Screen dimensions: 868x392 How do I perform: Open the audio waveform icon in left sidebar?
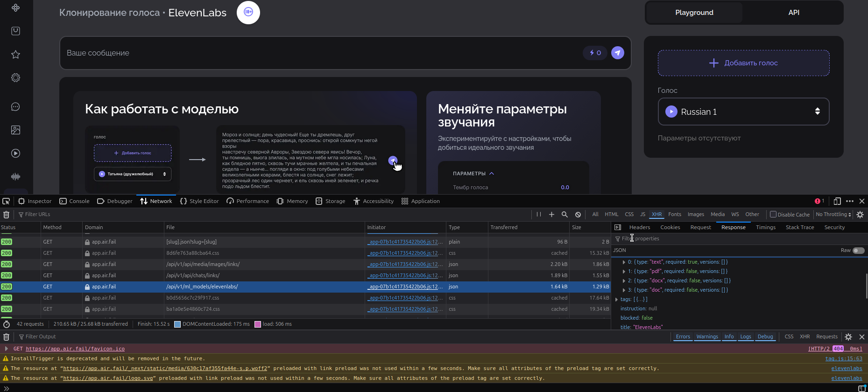(15, 177)
